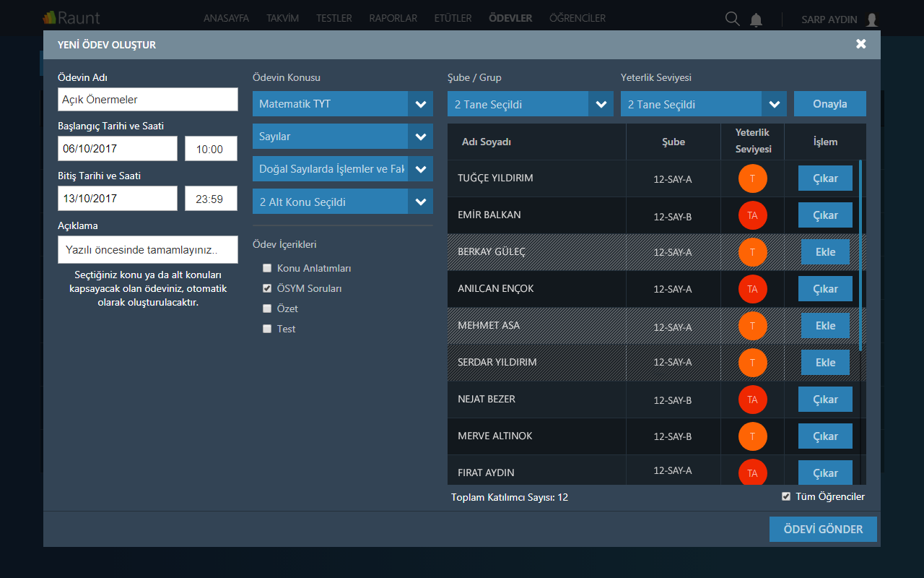Click Emir Balkan's TA level badge
Screen dimensions: 924x578
point(753,215)
